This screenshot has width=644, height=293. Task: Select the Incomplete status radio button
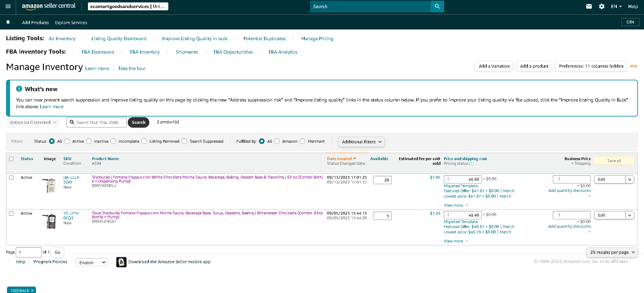coord(113,141)
